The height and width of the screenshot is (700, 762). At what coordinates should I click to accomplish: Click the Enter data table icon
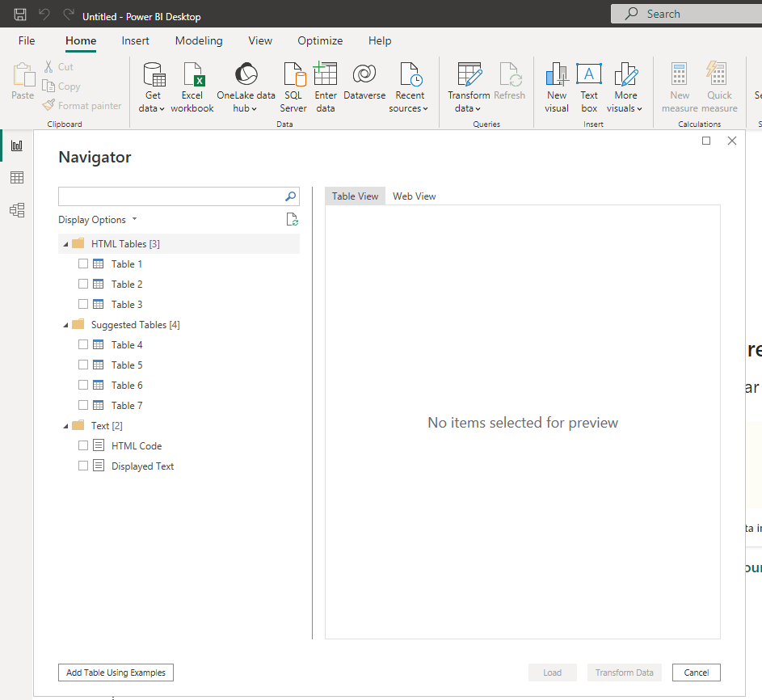click(x=325, y=74)
